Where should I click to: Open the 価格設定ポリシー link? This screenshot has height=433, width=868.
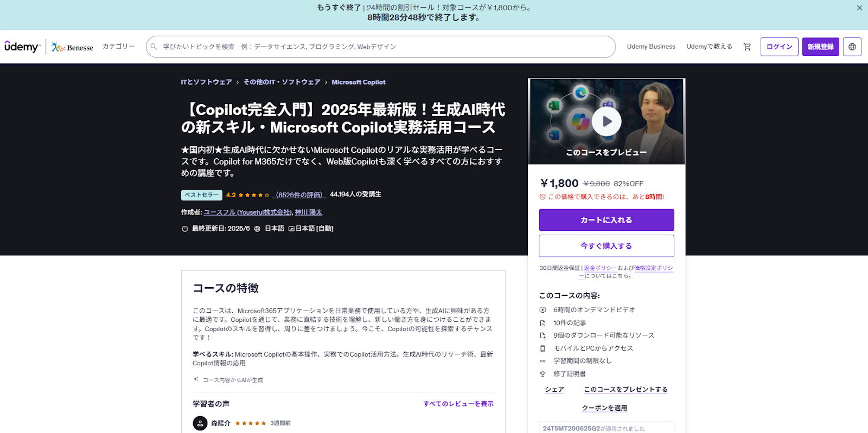click(653, 268)
